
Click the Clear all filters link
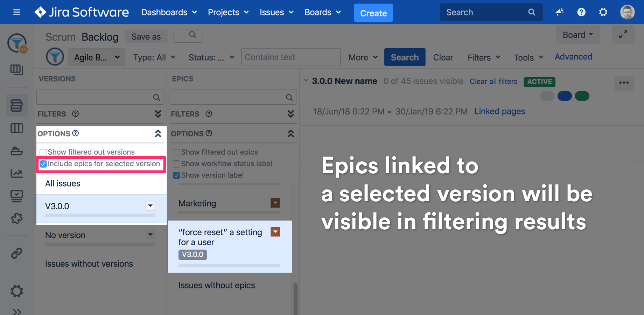click(x=493, y=82)
